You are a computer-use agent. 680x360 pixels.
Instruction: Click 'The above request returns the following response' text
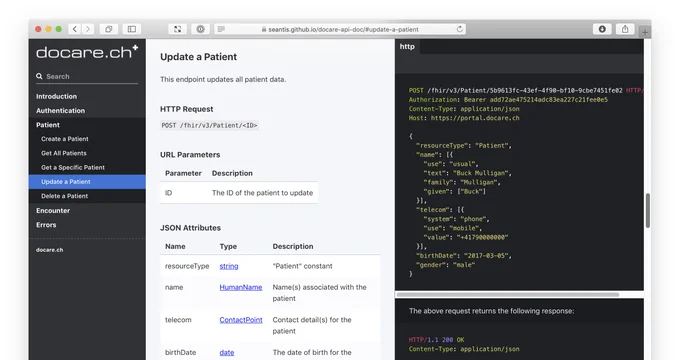(x=491, y=311)
